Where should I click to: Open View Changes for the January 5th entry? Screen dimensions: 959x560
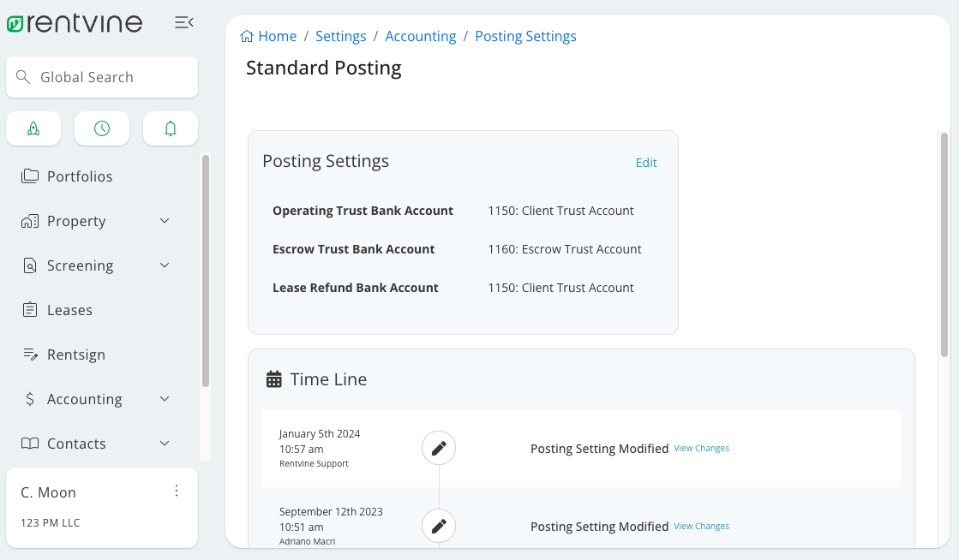(702, 447)
